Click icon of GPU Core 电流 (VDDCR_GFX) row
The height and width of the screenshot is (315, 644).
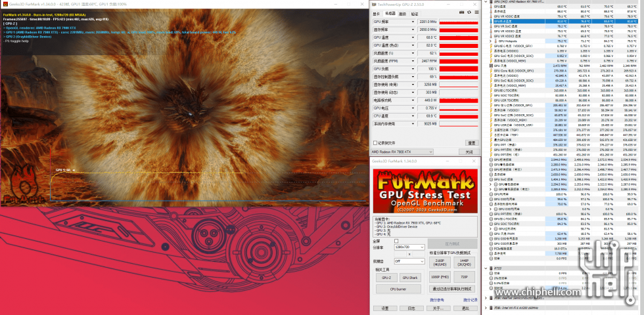492,71
